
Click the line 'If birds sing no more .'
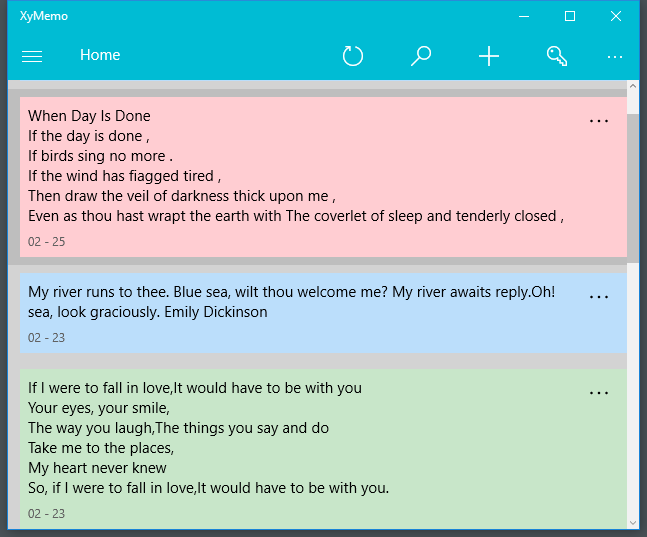coord(100,156)
